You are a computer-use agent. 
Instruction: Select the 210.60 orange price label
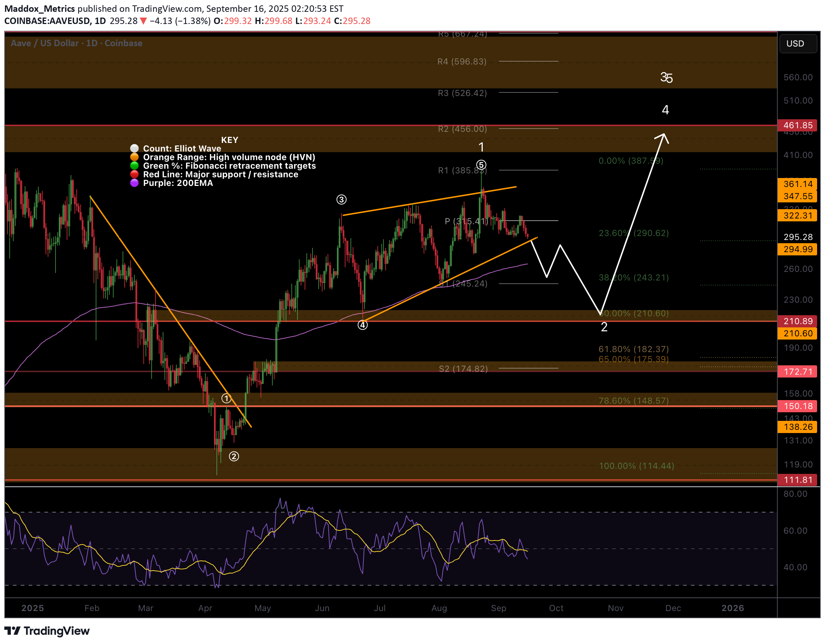[797, 333]
